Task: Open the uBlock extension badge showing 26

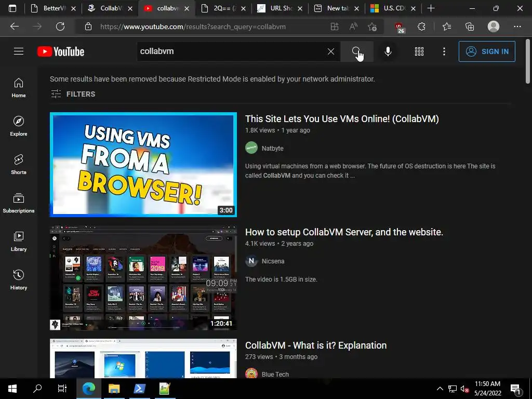Action: [400, 28]
